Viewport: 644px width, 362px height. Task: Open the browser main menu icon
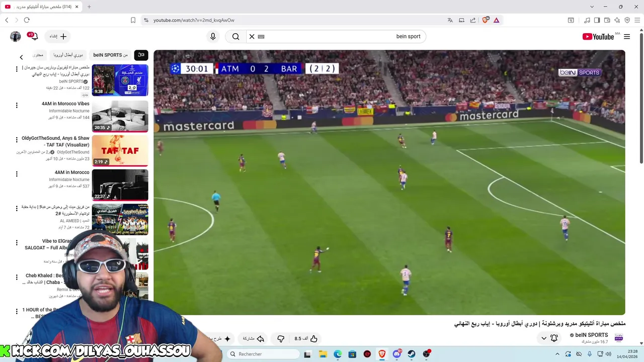[x=637, y=20]
